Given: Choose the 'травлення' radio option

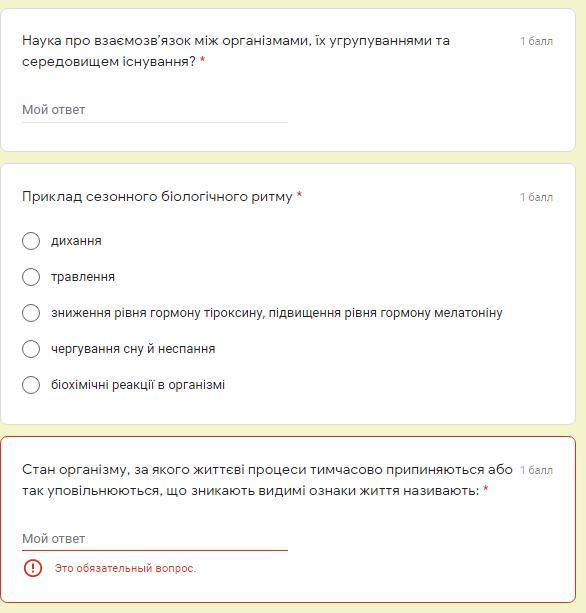Looking at the screenshot, I should click(31, 277).
